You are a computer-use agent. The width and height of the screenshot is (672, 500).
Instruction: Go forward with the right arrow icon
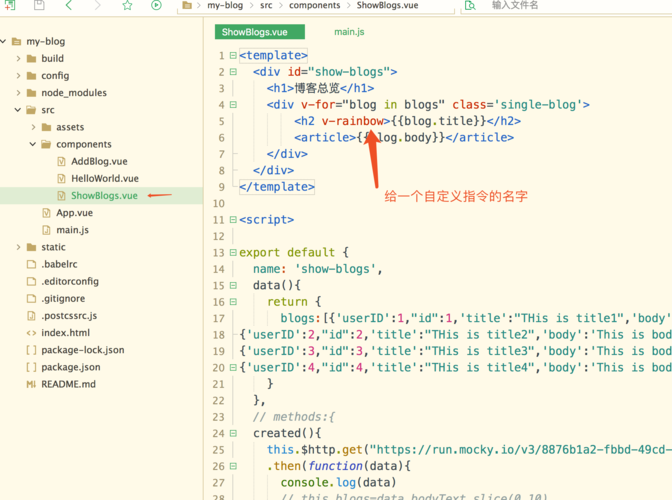[98, 5]
